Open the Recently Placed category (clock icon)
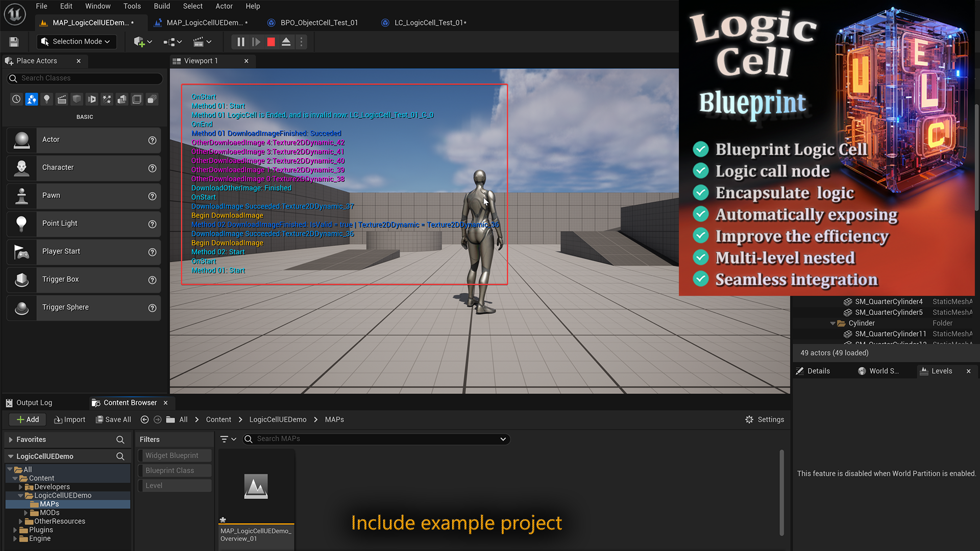980x551 pixels. pos(16,99)
